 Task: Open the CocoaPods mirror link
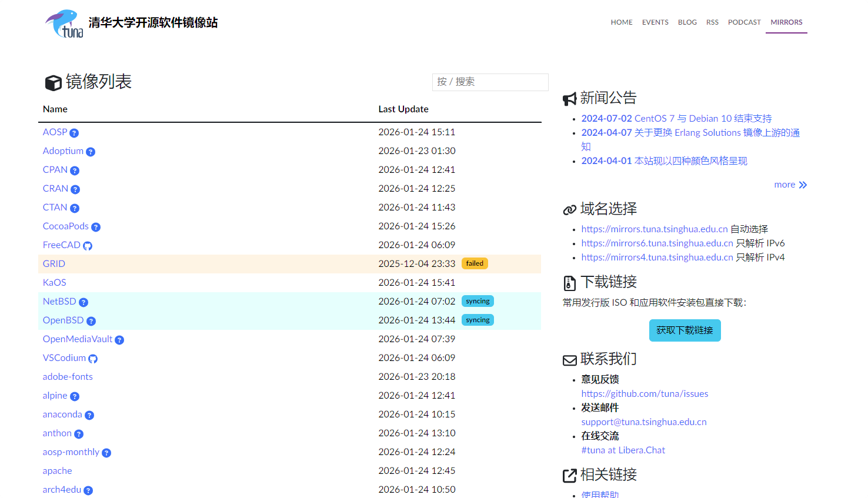point(66,226)
